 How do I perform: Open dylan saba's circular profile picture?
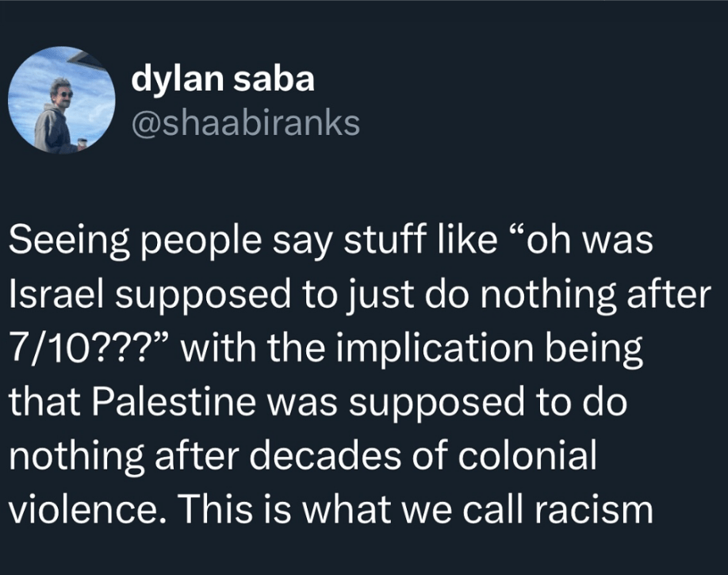[62, 100]
